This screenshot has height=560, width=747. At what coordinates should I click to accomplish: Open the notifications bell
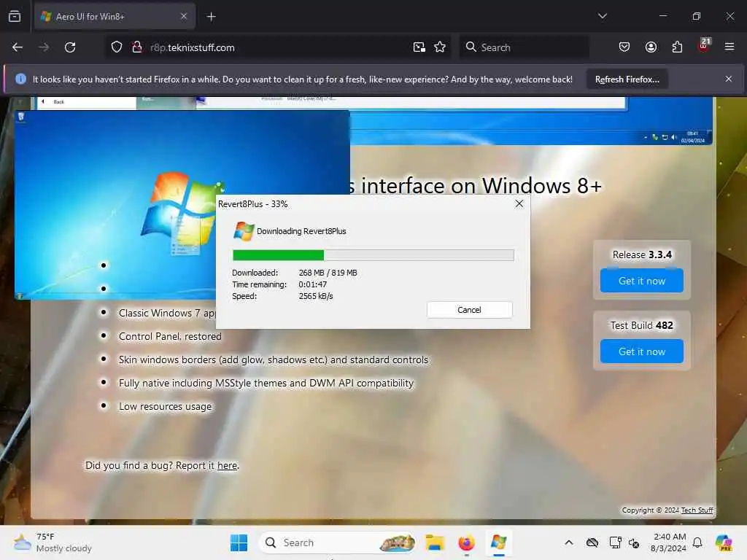697,542
